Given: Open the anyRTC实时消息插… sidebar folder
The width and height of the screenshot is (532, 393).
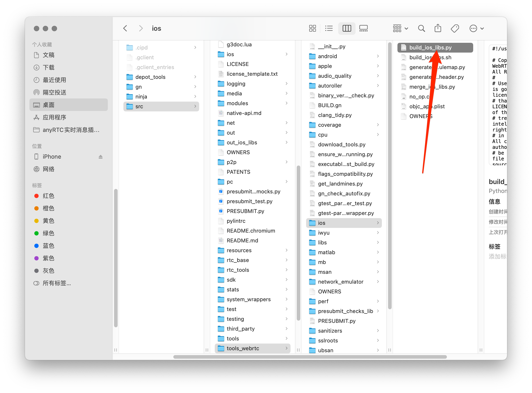Looking at the screenshot, I should (x=68, y=130).
